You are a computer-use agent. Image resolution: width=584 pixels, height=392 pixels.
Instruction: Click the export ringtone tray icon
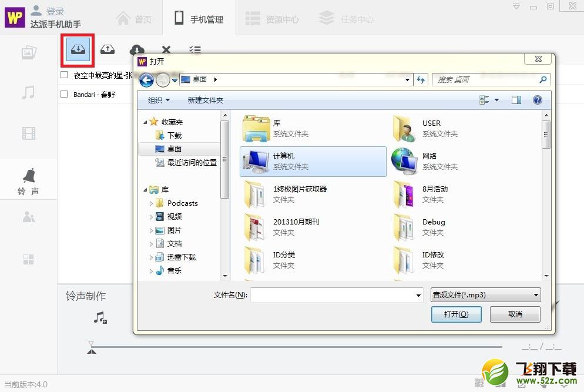108,49
